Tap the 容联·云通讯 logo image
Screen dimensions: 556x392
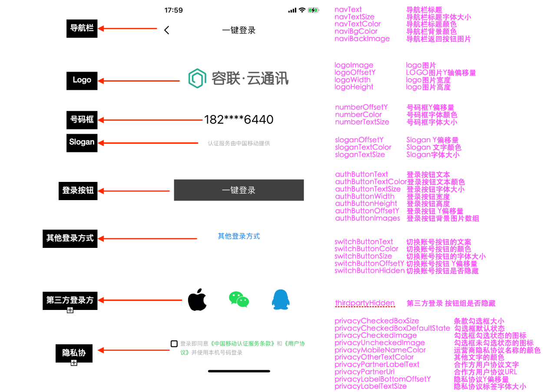[x=238, y=79]
